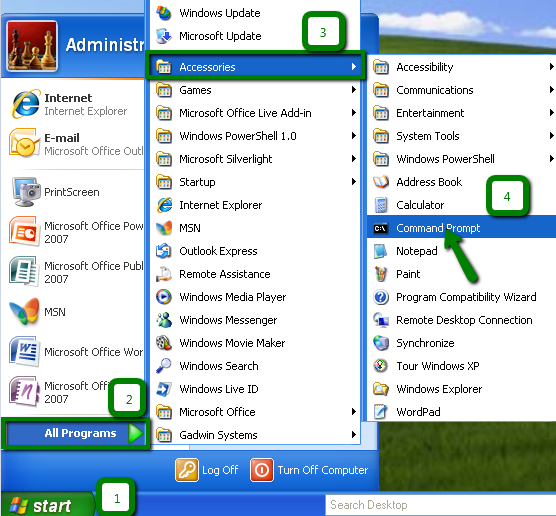
Task: Launch the Calculator icon
Action: [x=381, y=205]
